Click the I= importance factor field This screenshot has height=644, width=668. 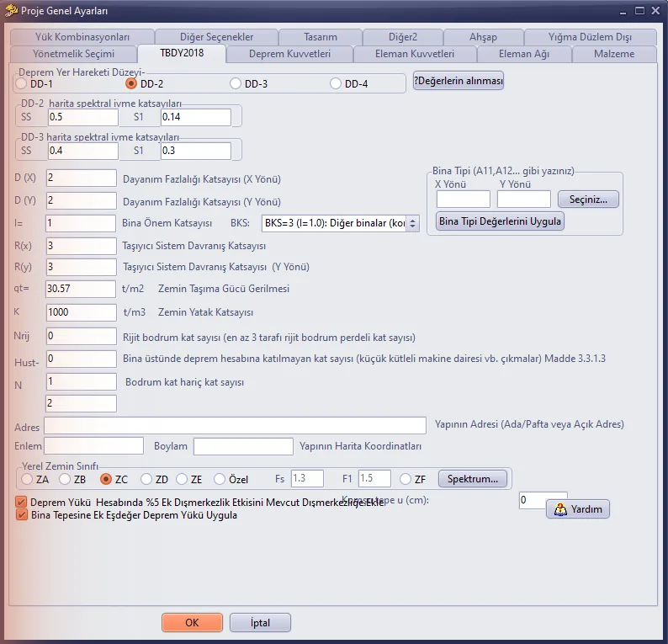click(81, 223)
